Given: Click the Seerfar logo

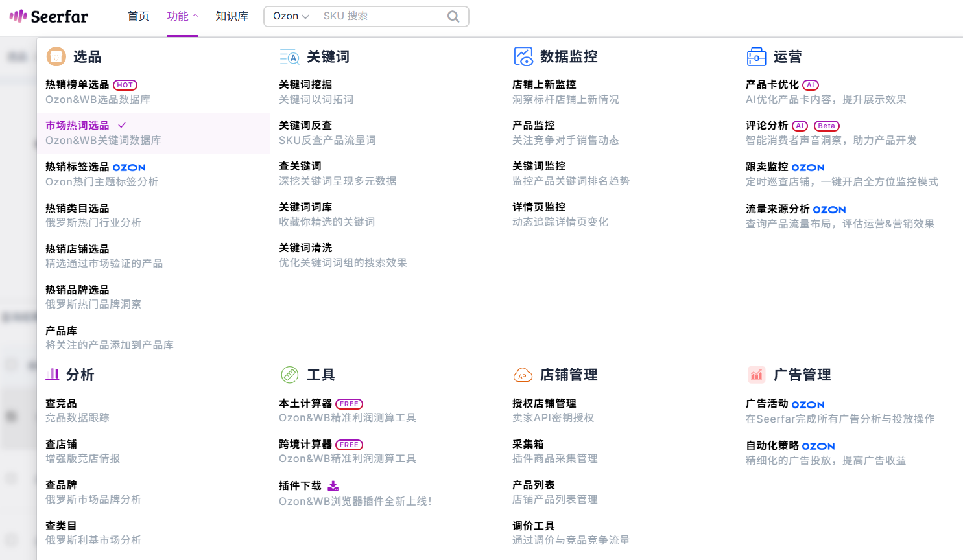Looking at the screenshot, I should click(49, 16).
